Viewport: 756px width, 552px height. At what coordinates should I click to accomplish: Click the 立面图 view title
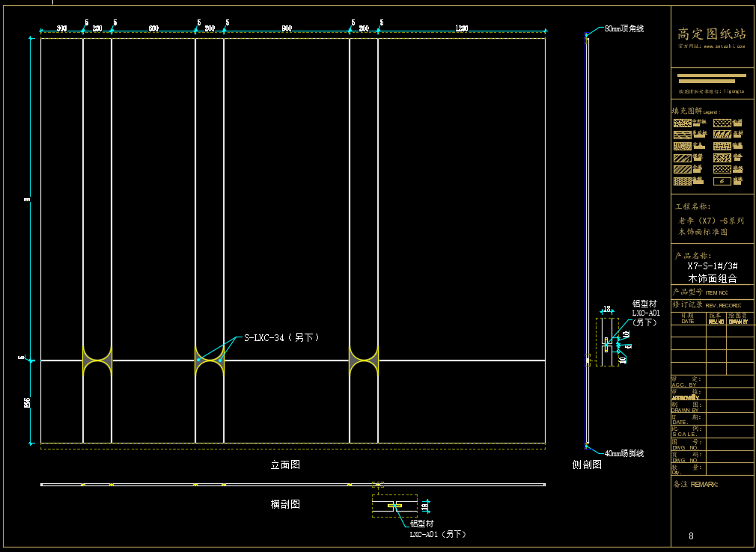(x=285, y=465)
